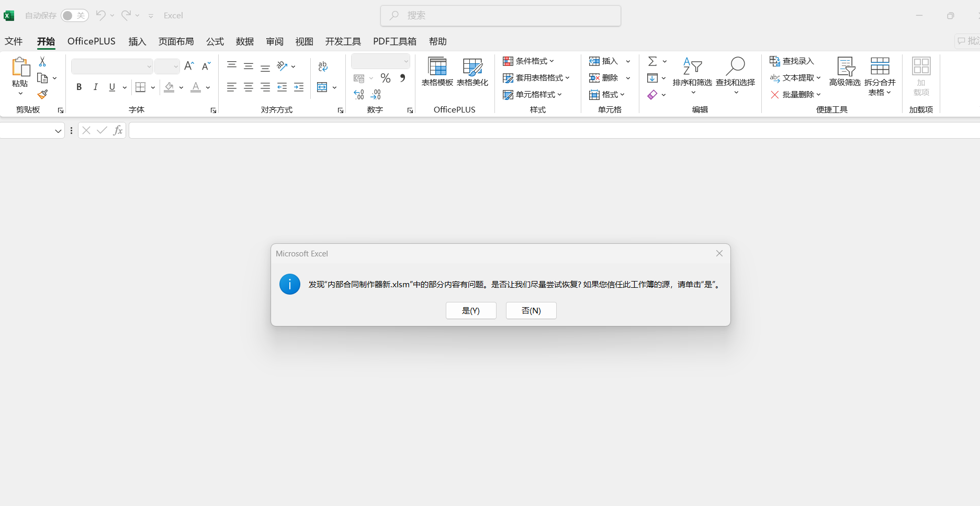Click the 表格美化 table beautify icon

pyautogui.click(x=472, y=72)
